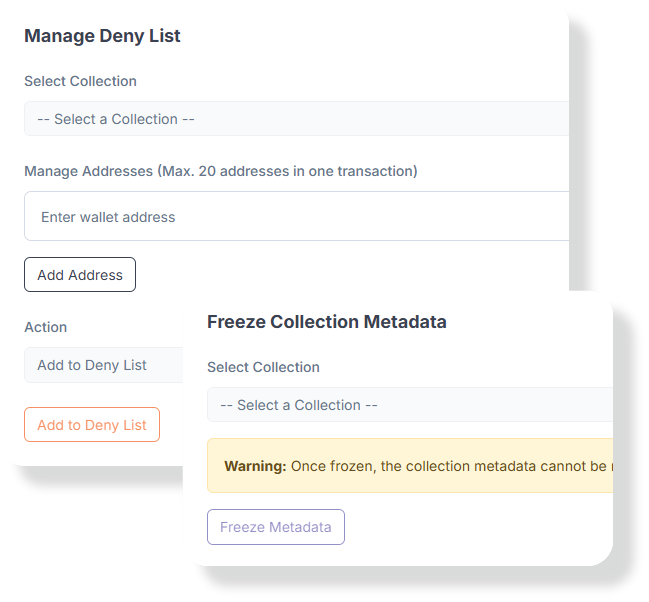Open the Select a Collection dropdown under Manage Deny List
This screenshot has height=602, width=649.
[296, 119]
